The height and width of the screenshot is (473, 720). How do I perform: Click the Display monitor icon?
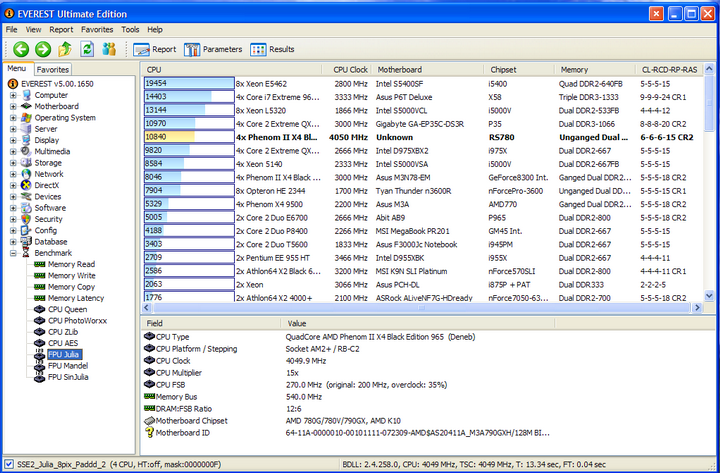tap(26, 140)
